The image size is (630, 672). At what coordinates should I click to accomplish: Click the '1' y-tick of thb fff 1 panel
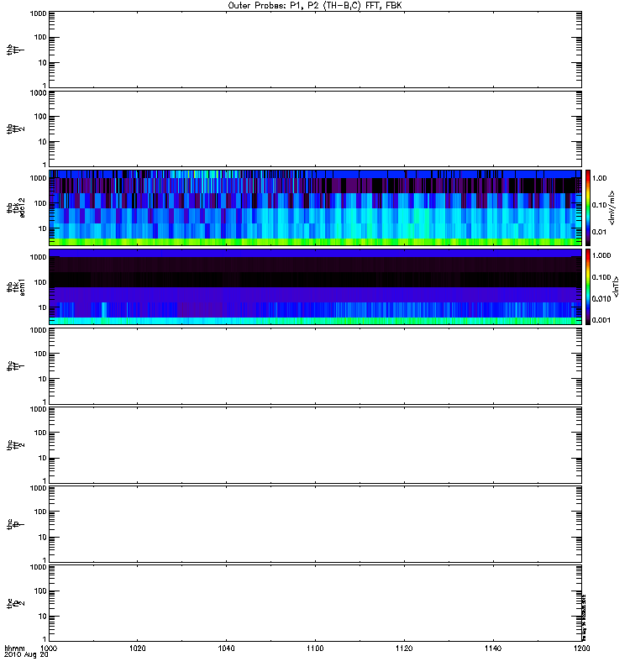coord(45,86)
